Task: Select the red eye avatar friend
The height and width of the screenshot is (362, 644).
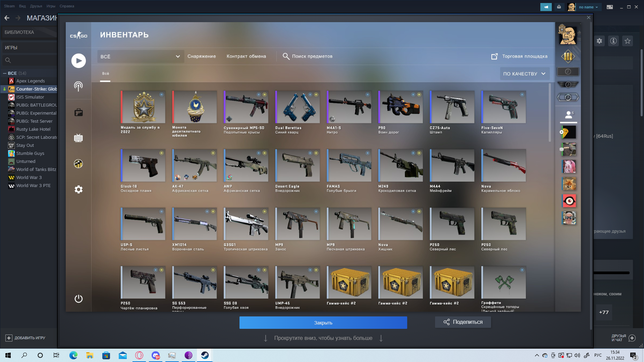Action: click(569, 201)
